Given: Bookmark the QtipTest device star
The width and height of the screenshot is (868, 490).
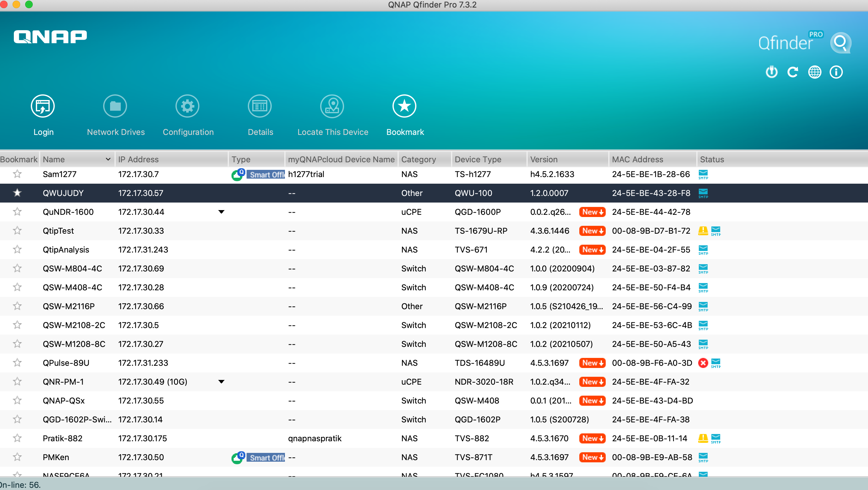Looking at the screenshot, I should 17,231.
